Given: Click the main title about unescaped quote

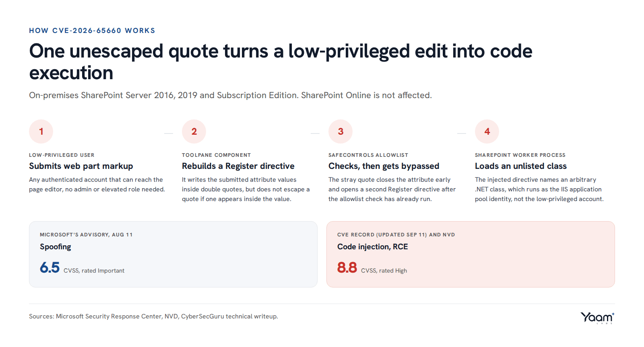Looking at the screenshot, I should [281, 62].
